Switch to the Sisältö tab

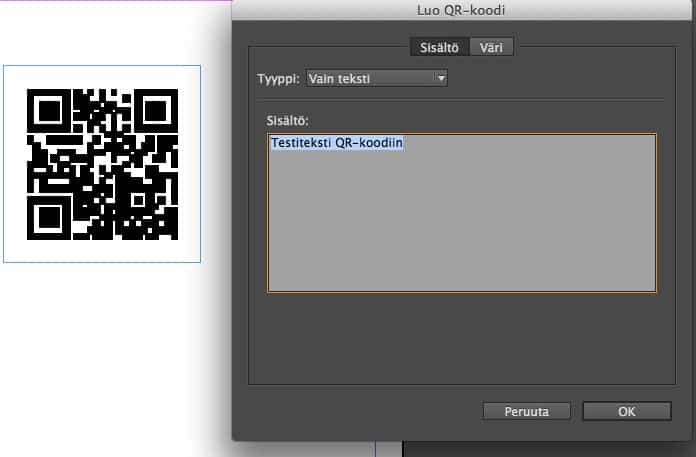[439, 47]
